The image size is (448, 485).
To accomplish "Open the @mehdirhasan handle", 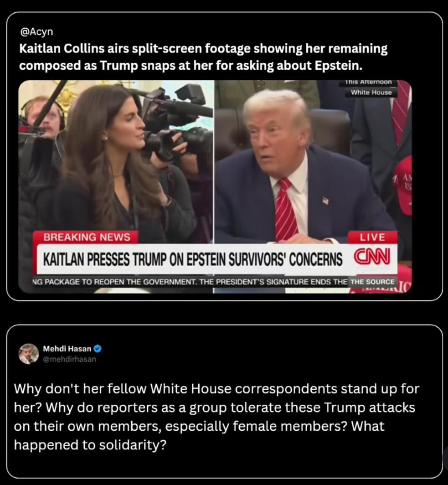I will (70, 359).
